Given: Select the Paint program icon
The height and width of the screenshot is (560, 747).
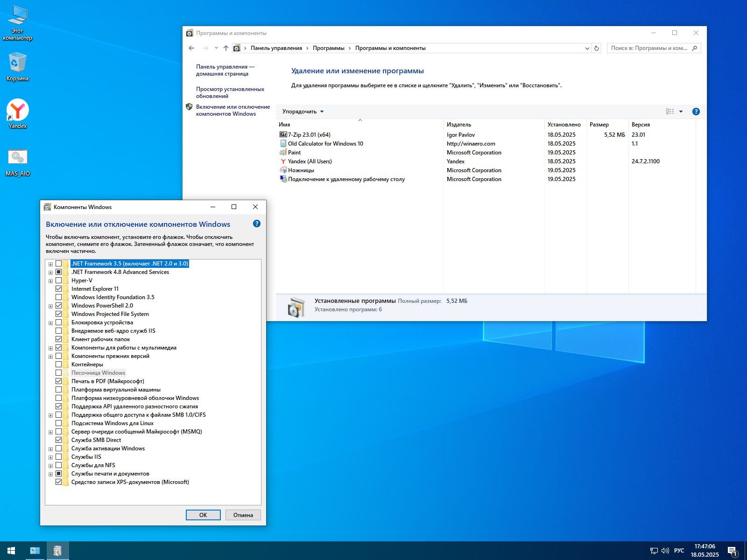Looking at the screenshot, I should click(283, 152).
